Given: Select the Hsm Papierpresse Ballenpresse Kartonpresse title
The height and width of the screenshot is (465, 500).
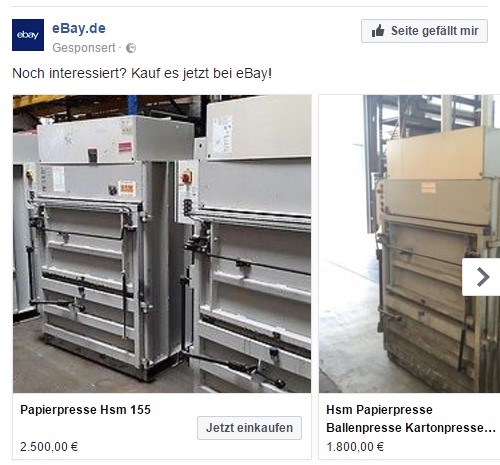Looking at the screenshot, I should [411, 419].
